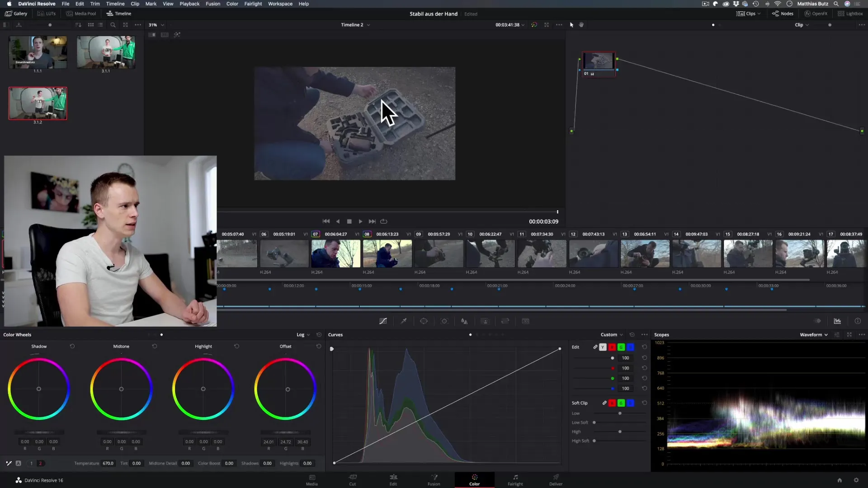Toggle the bypass color grades icon
This screenshot has height=488, width=868.
[534, 25]
